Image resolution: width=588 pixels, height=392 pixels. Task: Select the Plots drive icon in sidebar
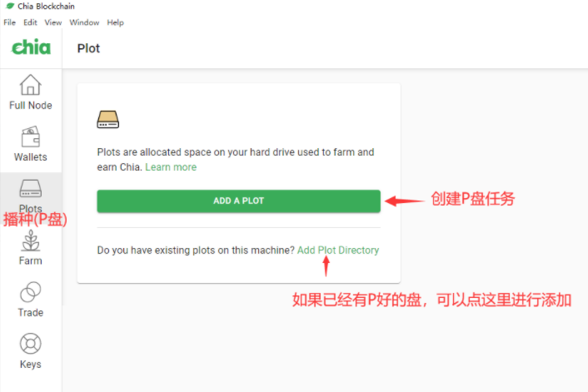tap(31, 189)
